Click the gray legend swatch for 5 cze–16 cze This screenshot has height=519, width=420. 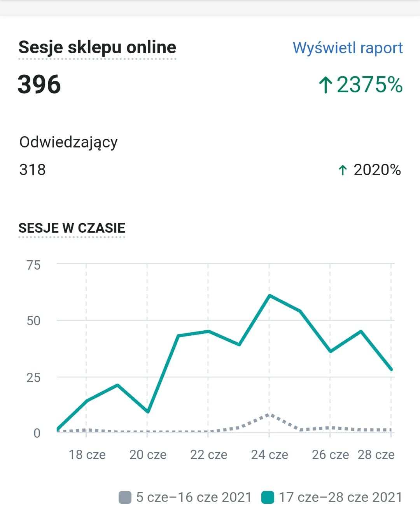(125, 497)
